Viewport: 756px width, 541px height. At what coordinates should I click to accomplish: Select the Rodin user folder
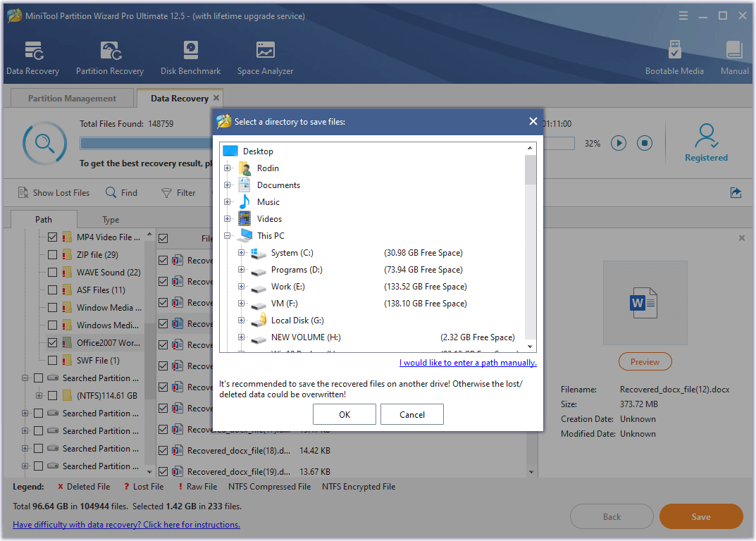(268, 168)
